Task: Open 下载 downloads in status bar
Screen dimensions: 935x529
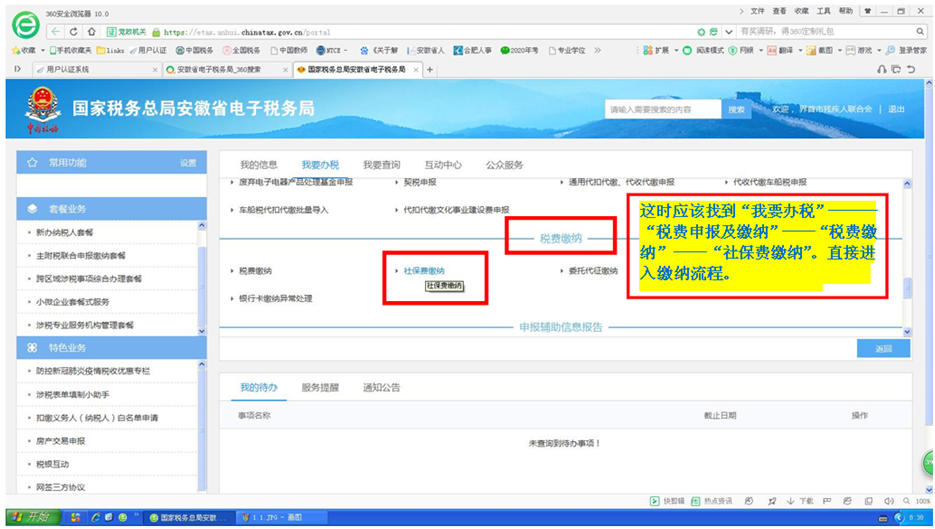Action: pos(800,501)
